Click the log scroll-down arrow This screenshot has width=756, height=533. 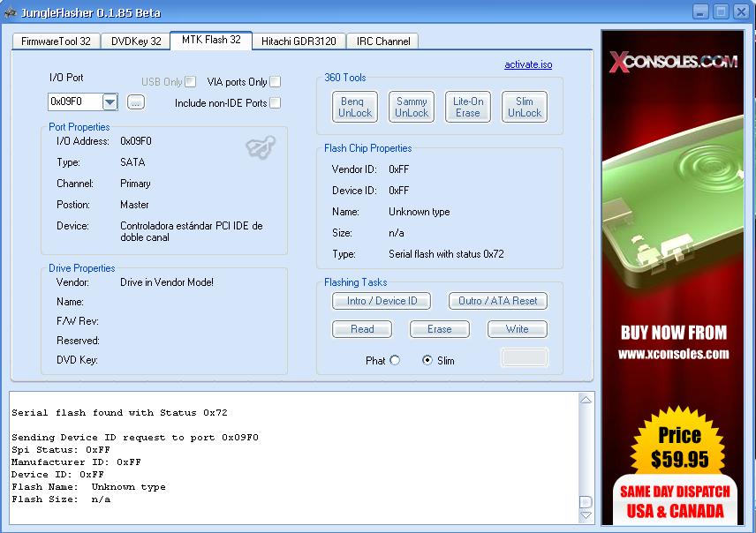click(586, 514)
